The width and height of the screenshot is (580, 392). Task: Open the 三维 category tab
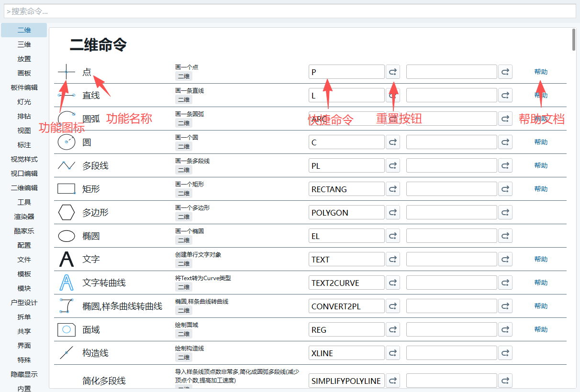(24, 44)
